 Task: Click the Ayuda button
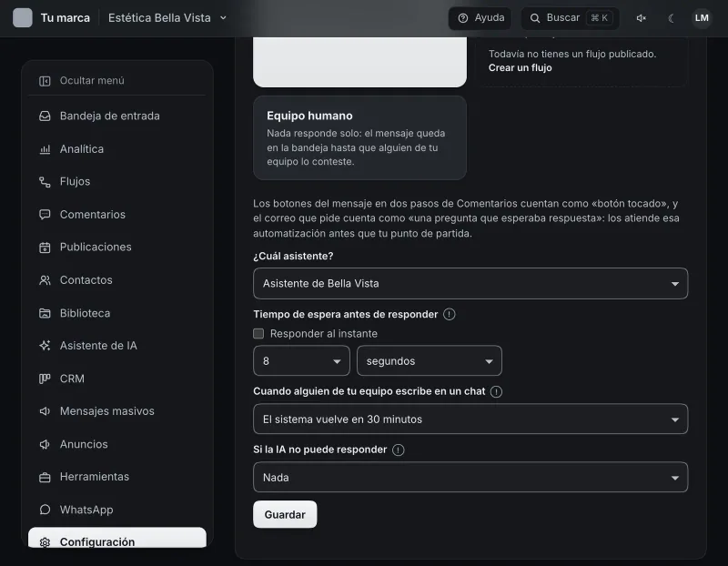tap(480, 18)
